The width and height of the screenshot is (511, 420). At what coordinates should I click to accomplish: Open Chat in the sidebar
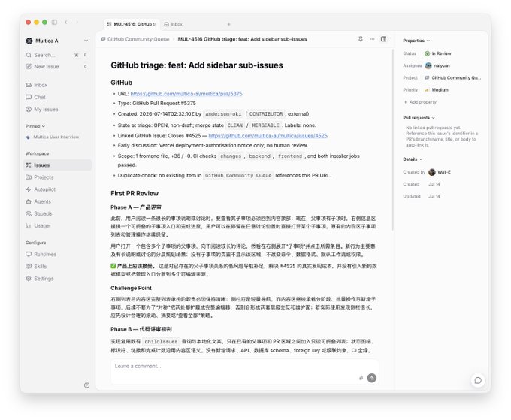coord(57,97)
